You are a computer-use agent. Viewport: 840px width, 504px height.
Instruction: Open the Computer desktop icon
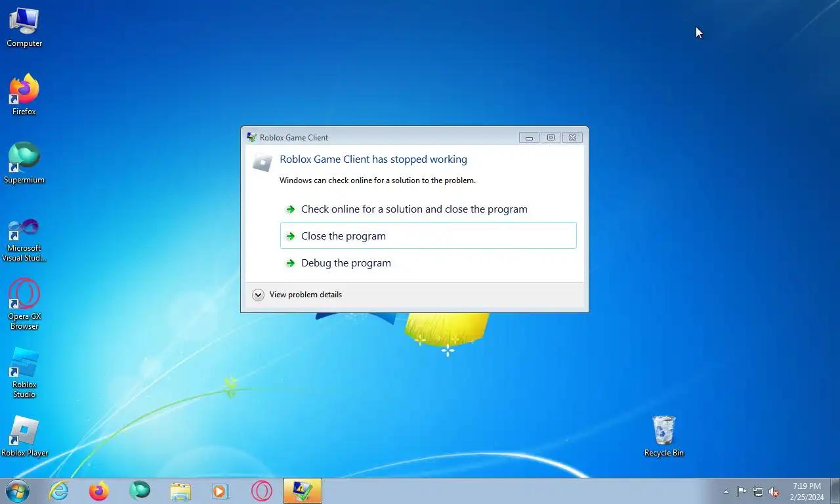point(24,28)
